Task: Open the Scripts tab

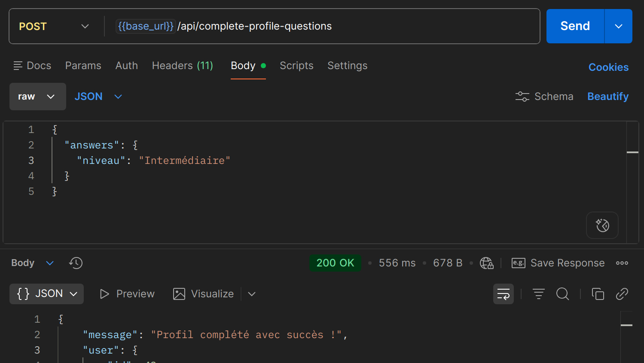Action: 296,66
